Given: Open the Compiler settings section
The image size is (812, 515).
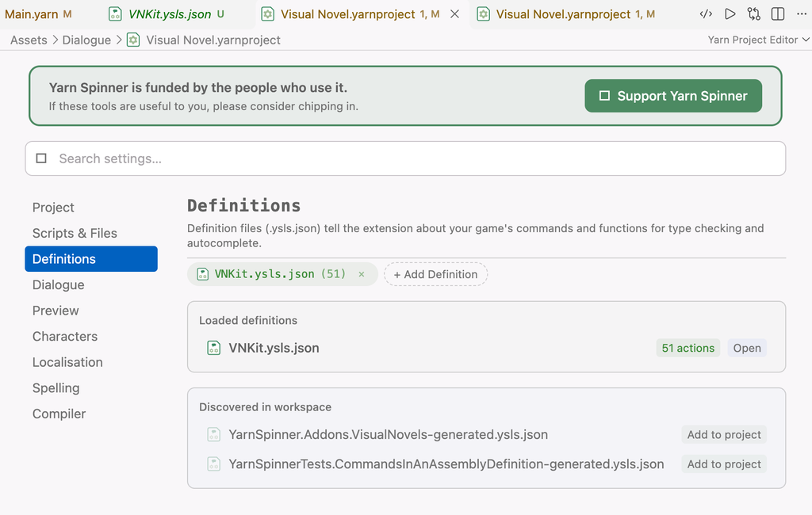Looking at the screenshot, I should (91, 414).
